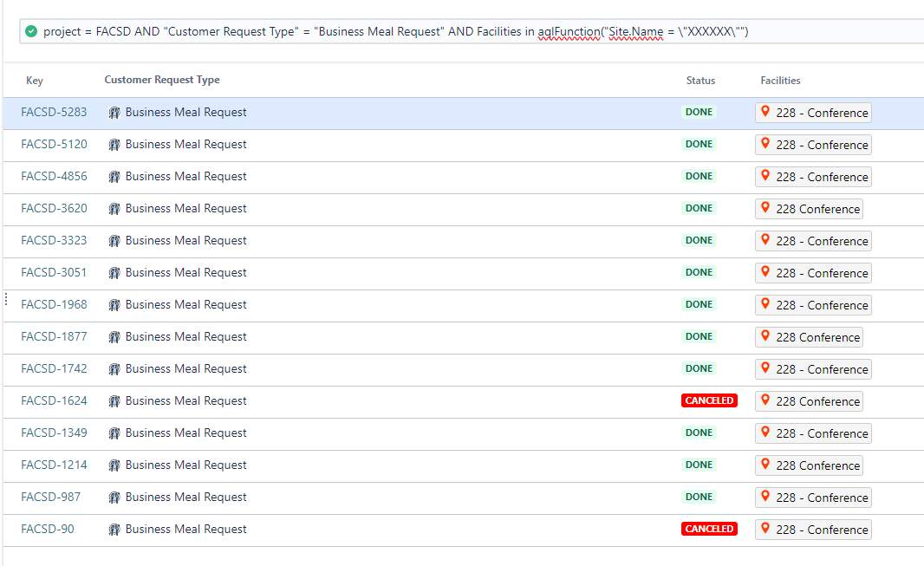
Task: Click location pin icon in FACSD-4856 row
Action: pyautogui.click(x=765, y=175)
